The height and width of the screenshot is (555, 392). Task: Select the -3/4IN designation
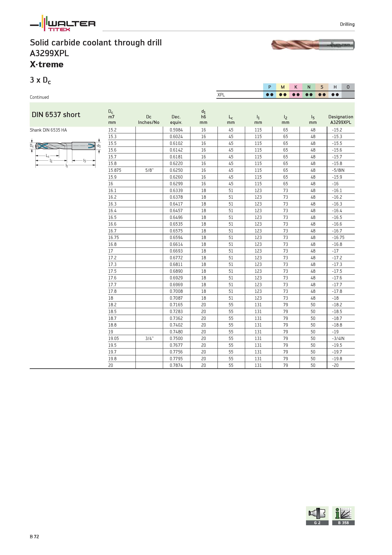pyautogui.click(x=338, y=338)
